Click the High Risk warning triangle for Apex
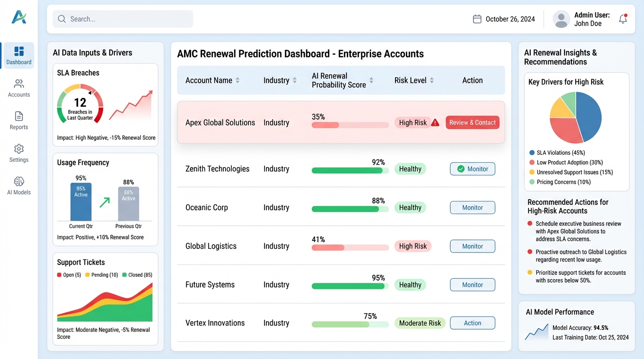Screen dimensions: 644x359 point(435,122)
